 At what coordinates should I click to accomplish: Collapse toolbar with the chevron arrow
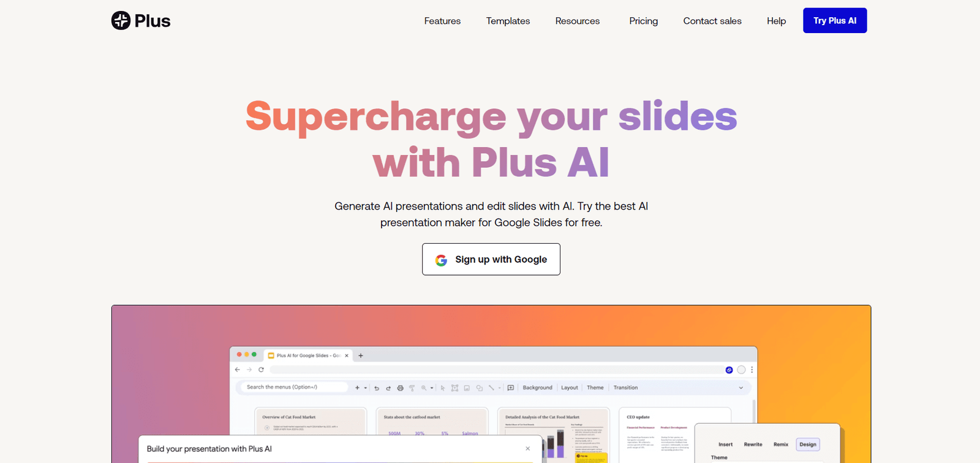click(x=741, y=388)
